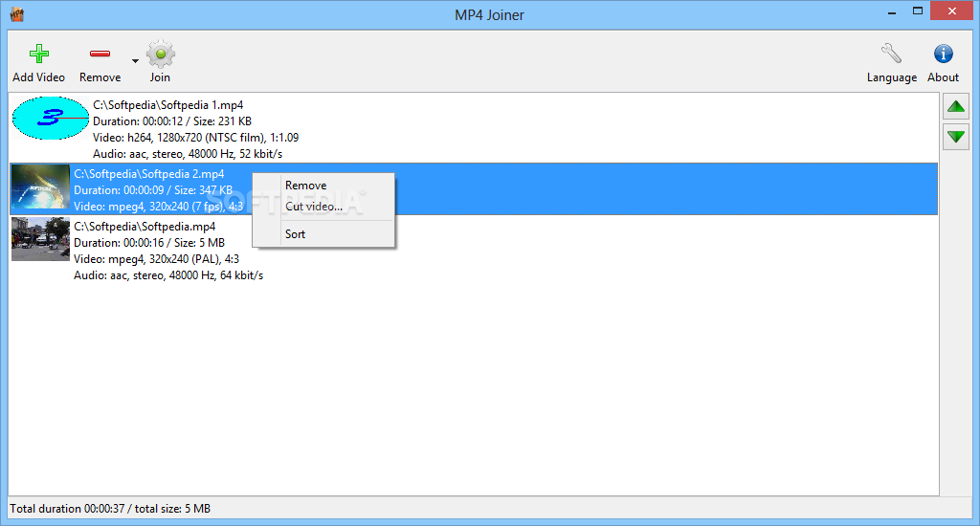Click 'Video: mpeg4, 320x240 (PAL), 4:3' line
This screenshot has height=526, width=980.
pyautogui.click(x=156, y=258)
